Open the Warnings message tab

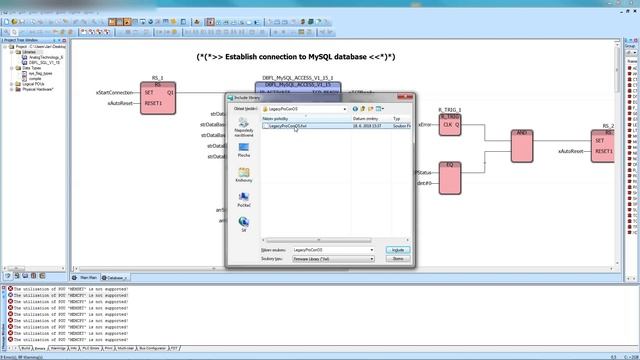(x=58, y=348)
